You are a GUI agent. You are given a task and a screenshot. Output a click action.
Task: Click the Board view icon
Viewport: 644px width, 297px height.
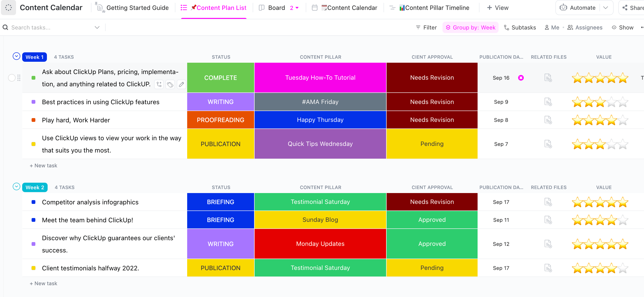point(262,7)
